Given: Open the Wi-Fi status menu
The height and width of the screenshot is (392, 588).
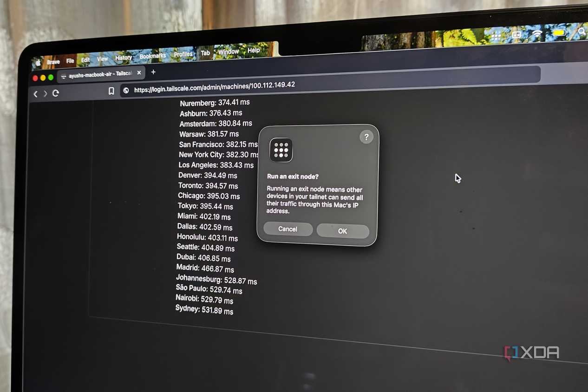Looking at the screenshot, I should [x=537, y=34].
